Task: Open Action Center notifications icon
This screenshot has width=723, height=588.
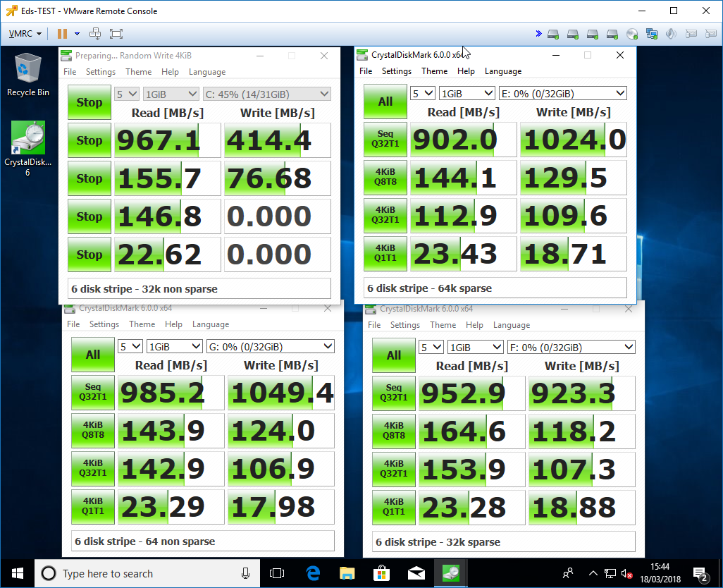Action: tap(701, 574)
